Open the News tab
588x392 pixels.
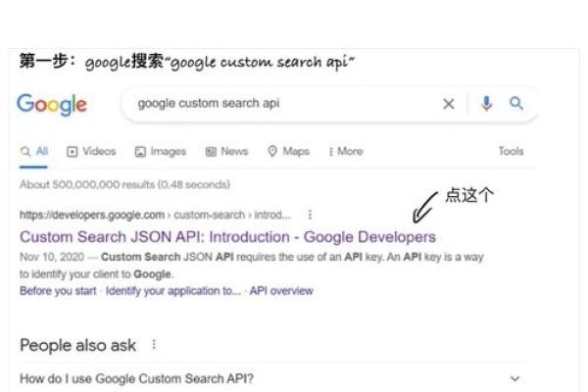[x=226, y=151]
